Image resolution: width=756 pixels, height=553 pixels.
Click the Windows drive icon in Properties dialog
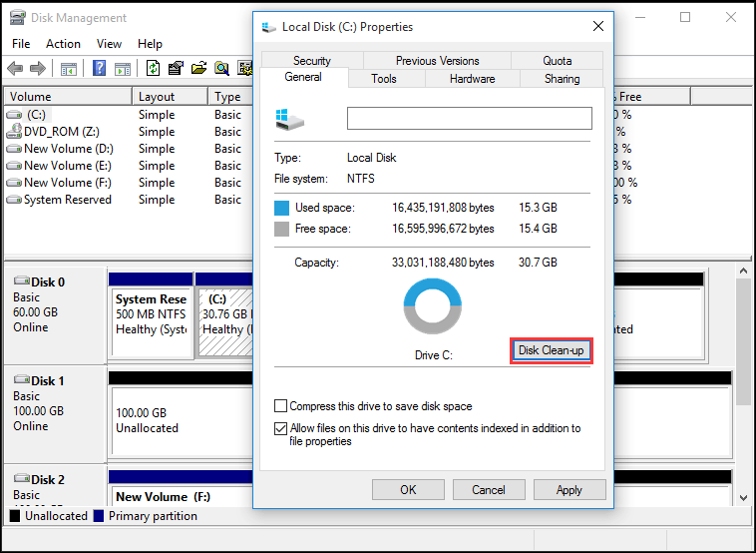coord(290,119)
